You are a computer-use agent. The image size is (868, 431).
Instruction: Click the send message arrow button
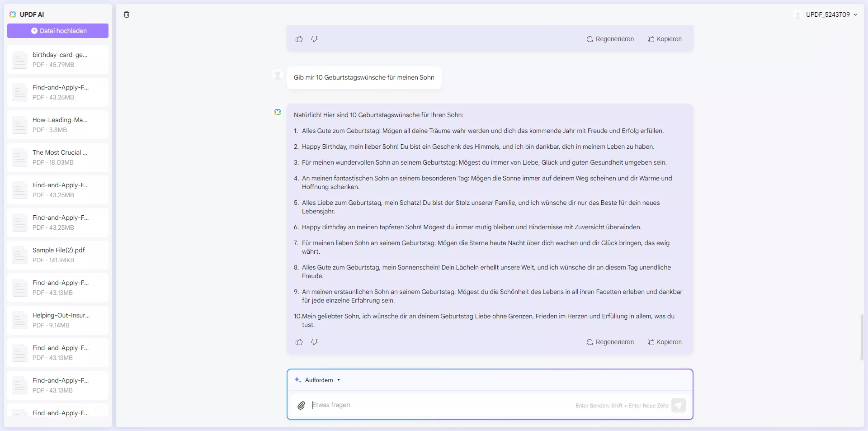679,405
